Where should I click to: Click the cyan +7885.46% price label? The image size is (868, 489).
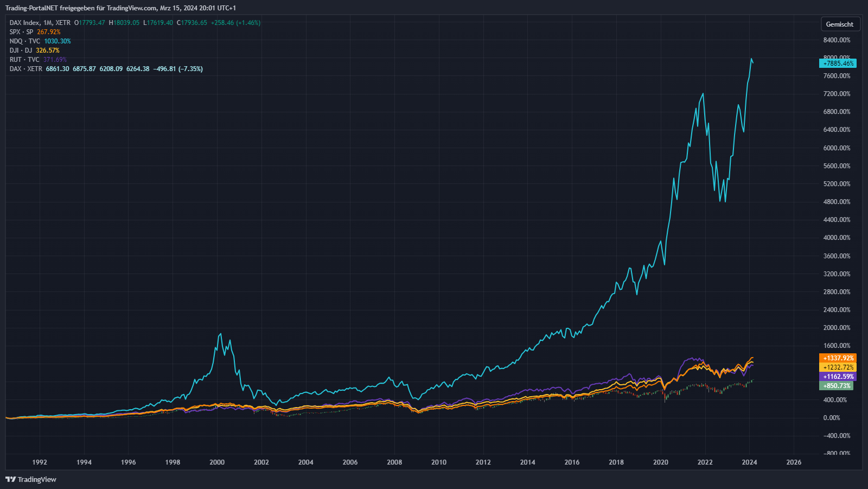point(838,63)
